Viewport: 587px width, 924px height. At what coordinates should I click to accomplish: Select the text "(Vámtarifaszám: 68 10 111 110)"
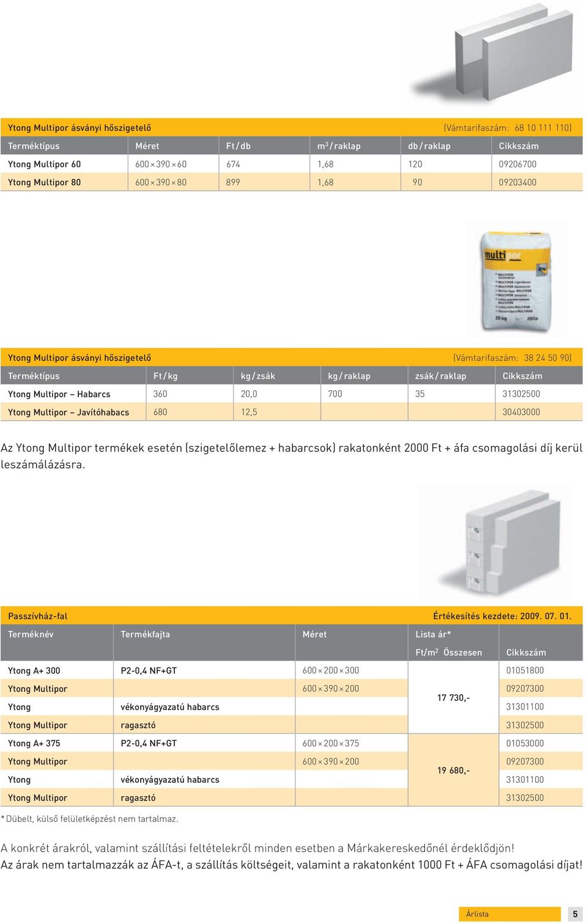click(x=508, y=128)
